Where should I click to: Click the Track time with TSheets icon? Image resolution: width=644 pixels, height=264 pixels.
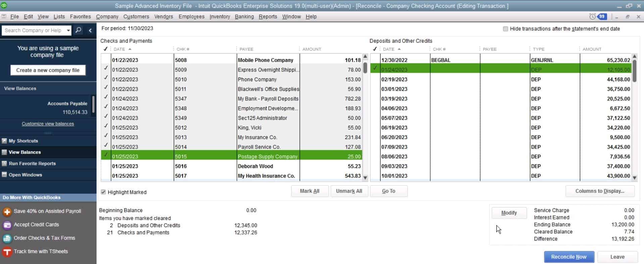(7, 252)
